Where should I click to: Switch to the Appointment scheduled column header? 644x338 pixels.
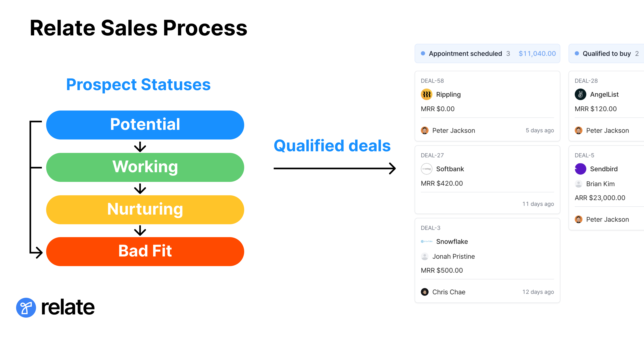[x=465, y=53]
